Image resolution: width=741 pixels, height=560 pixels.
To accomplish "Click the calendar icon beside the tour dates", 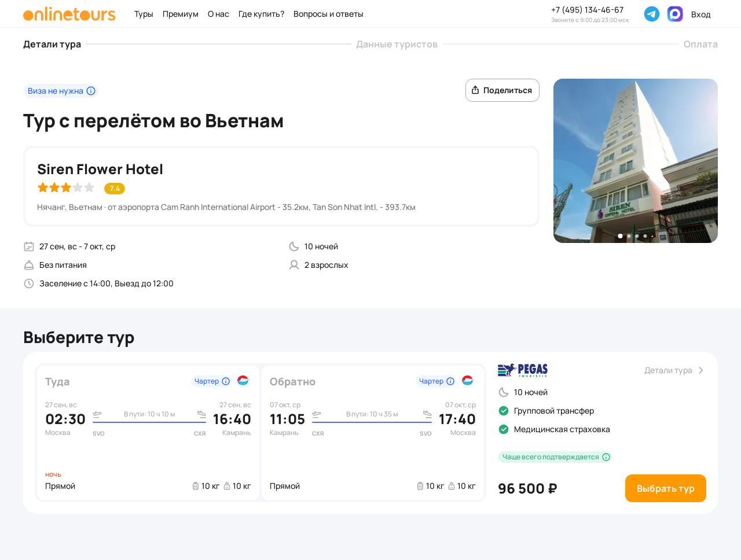I will click(29, 246).
